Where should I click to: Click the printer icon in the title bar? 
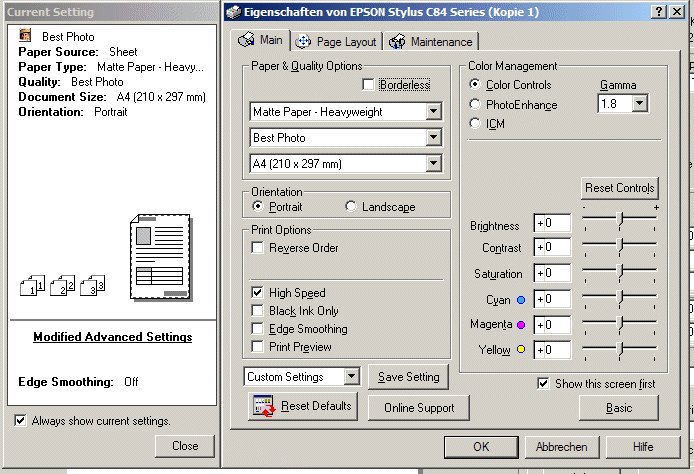[x=233, y=12]
